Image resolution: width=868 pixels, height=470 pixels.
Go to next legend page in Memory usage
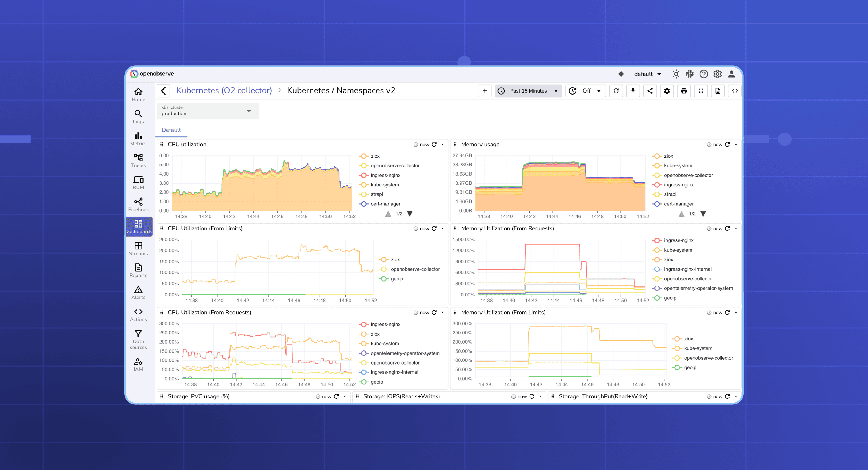pos(704,213)
